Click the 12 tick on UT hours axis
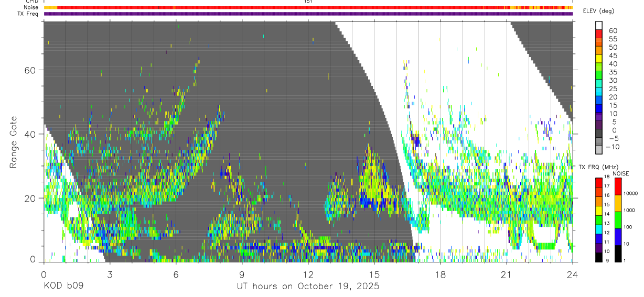 click(x=308, y=274)
